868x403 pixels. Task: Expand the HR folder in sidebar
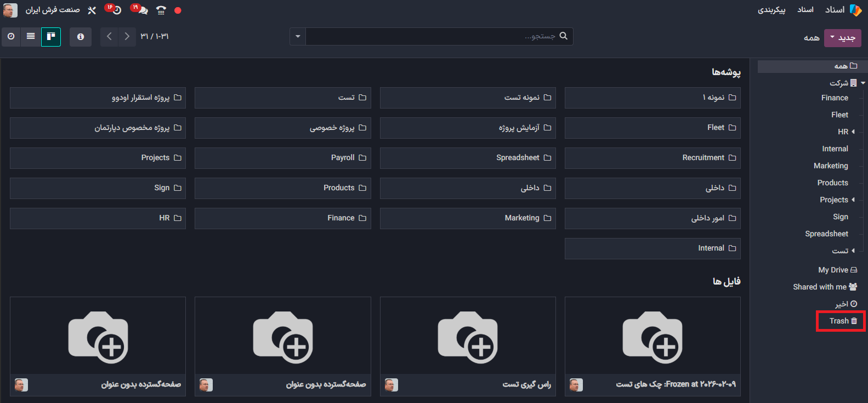pos(853,132)
